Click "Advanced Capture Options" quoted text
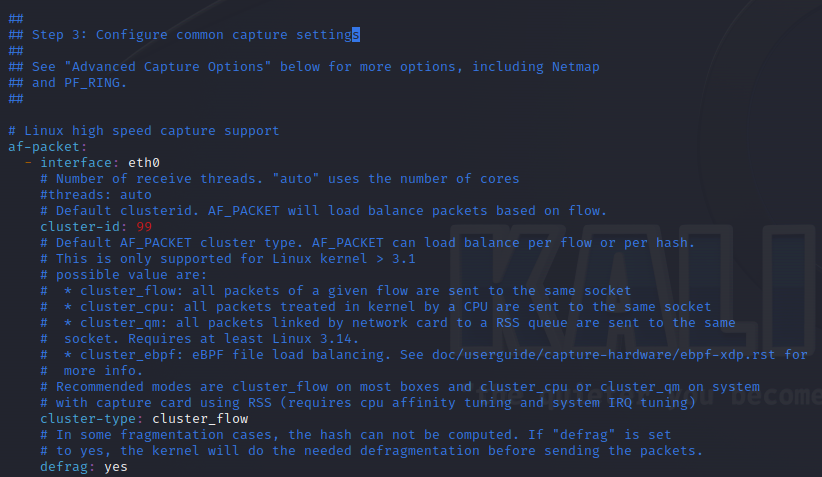Viewport: 822px width, 477px height. 168,67
